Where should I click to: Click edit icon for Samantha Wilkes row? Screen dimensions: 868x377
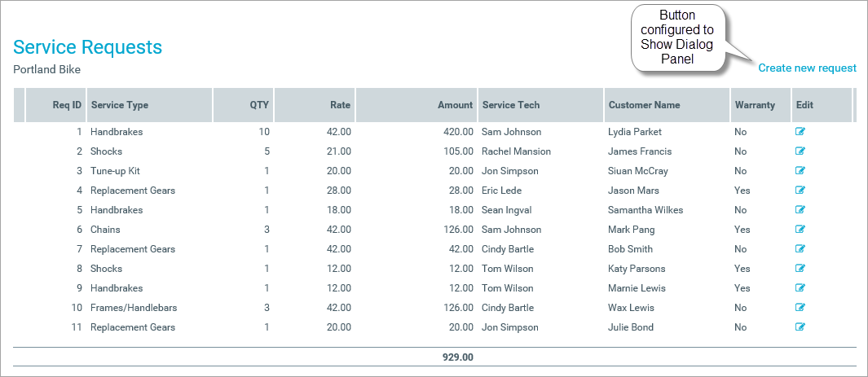(800, 209)
